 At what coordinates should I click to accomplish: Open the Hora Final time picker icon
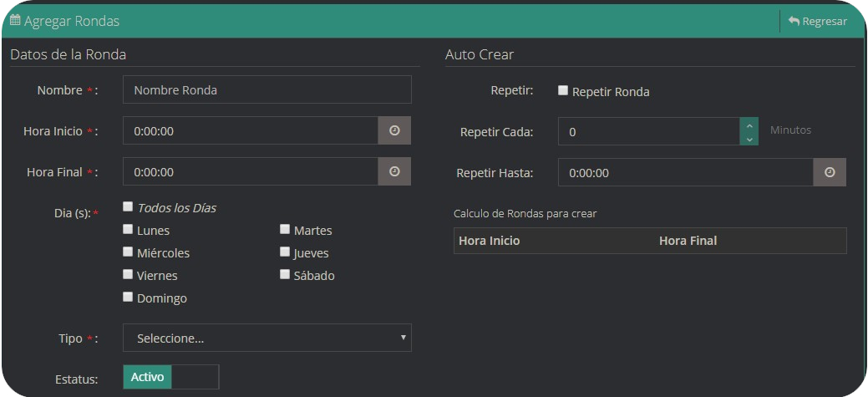394,172
